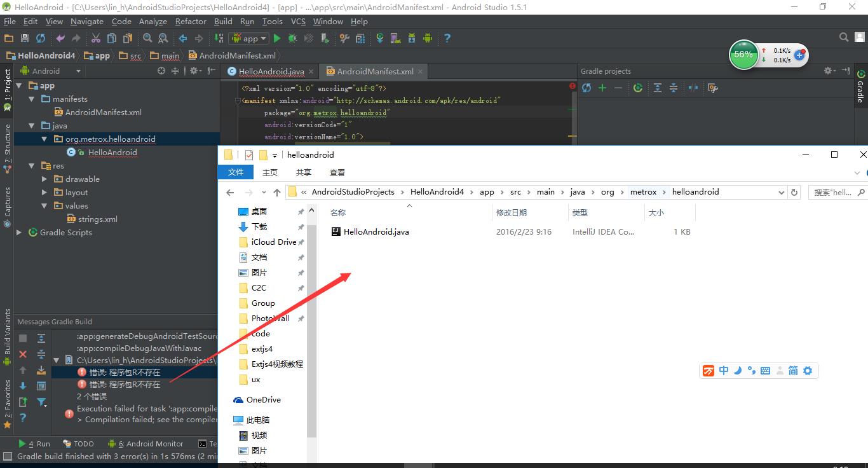The height and width of the screenshot is (468, 868).
Task: Click the Copy icon in toolbar
Action: point(112,38)
